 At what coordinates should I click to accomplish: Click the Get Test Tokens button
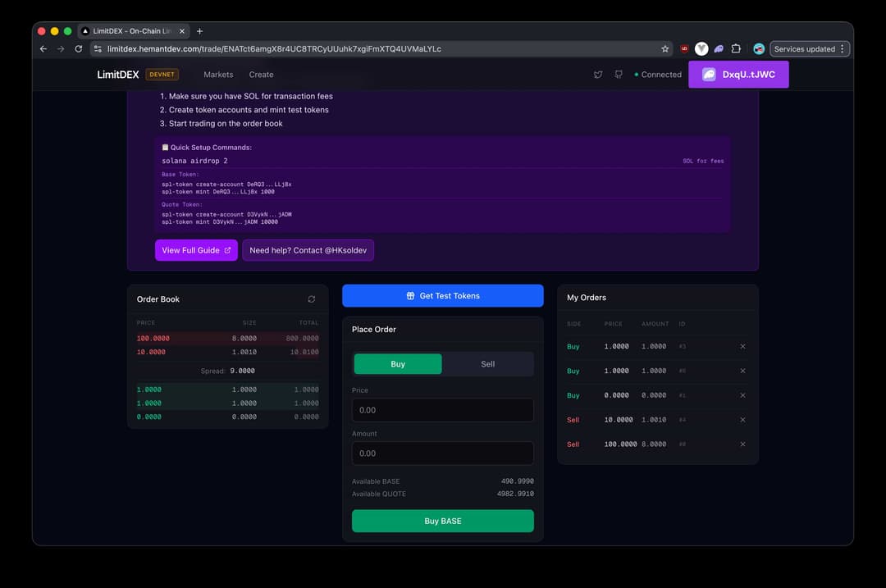(442, 295)
